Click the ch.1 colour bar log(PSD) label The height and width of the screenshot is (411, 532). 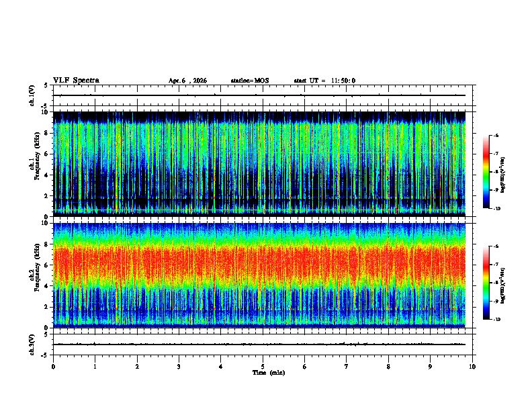(x=503, y=175)
